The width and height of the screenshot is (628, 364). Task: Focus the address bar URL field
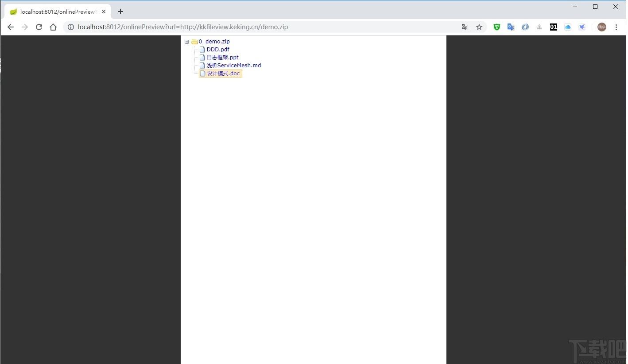(x=266, y=27)
